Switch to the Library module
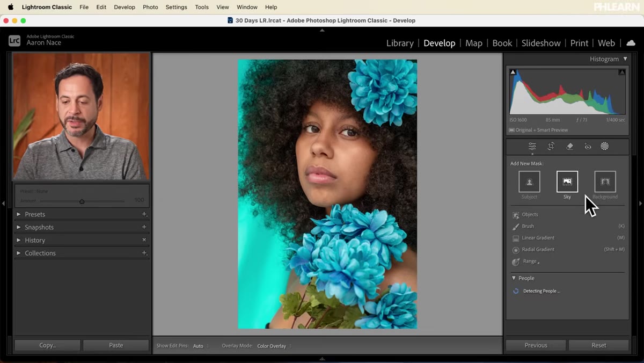Image resolution: width=644 pixels, height=363 pixels. click(400, 43)
